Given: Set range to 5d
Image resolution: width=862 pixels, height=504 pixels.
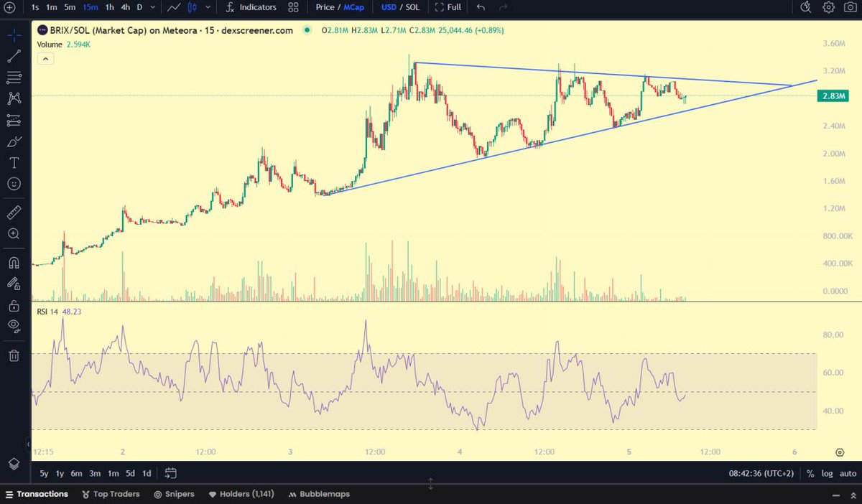Looking at the screenshot, I should point(129,474).
